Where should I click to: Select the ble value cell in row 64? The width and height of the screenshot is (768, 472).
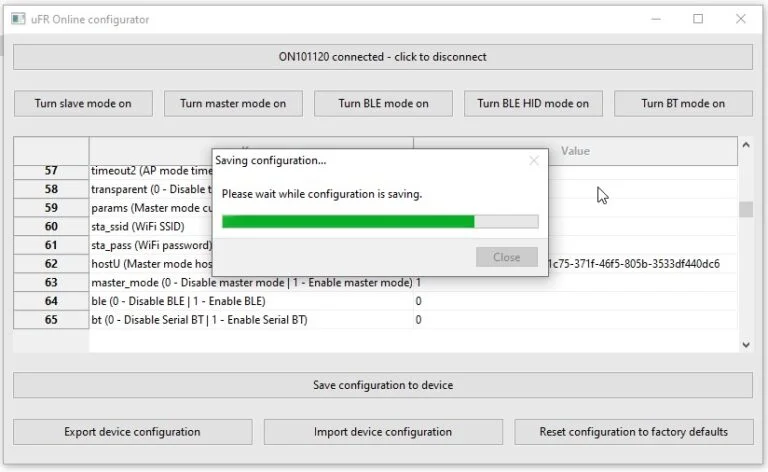click(575, 301)
